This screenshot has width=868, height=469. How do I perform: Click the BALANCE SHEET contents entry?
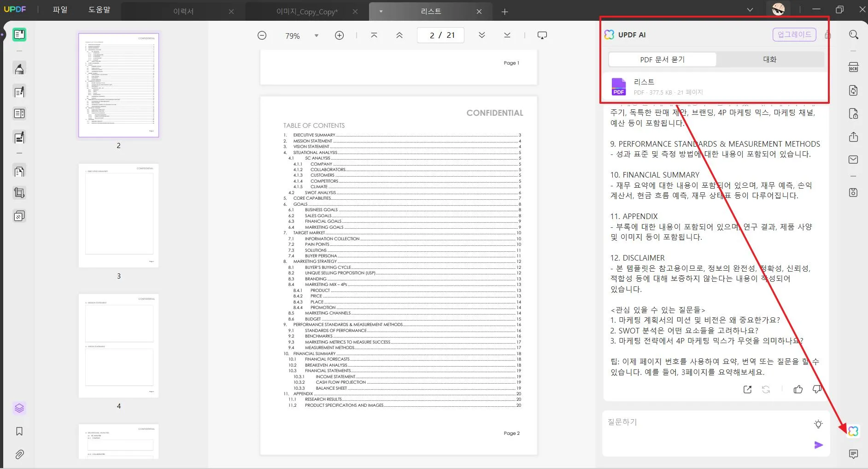408,388
